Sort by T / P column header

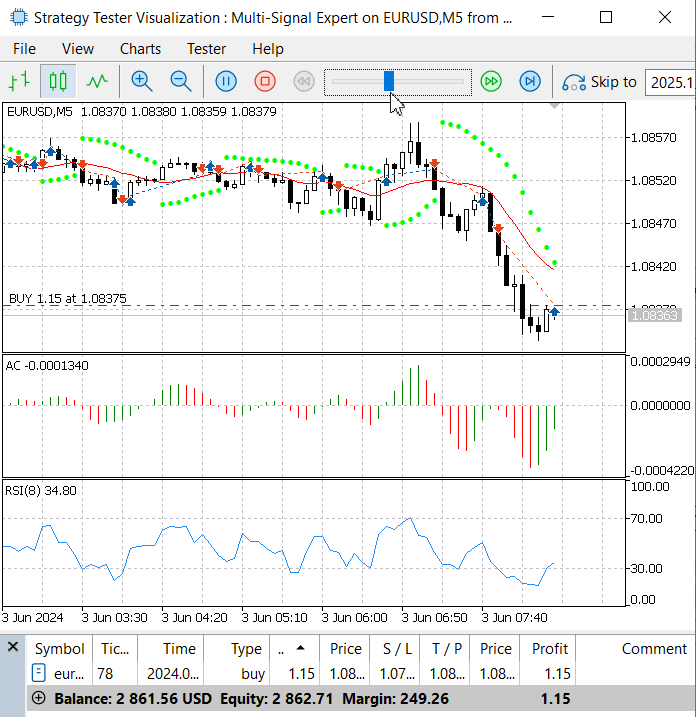(444, 649)
